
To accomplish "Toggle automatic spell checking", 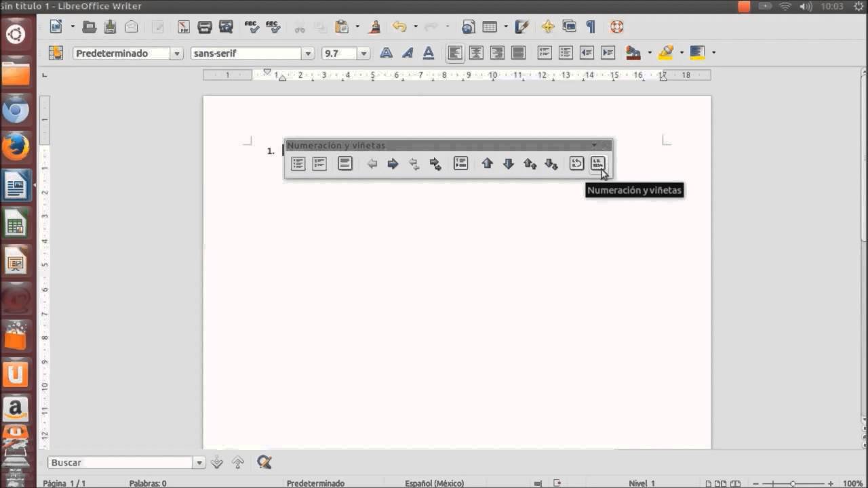I will 273,27.
